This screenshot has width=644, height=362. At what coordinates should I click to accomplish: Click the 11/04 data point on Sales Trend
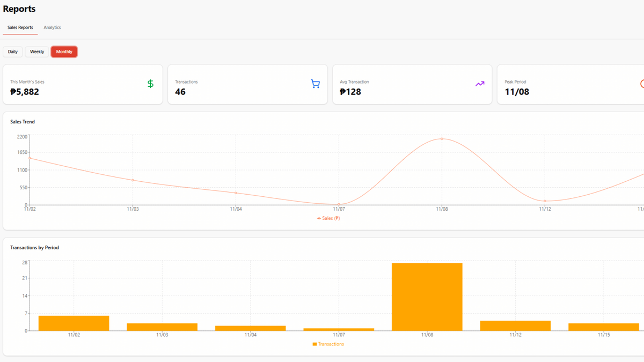click(236, 193)
